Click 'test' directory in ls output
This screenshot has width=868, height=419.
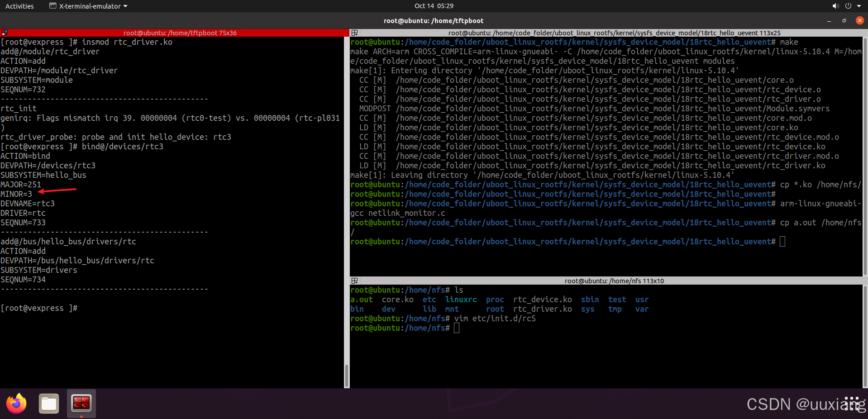pos(617,300)
